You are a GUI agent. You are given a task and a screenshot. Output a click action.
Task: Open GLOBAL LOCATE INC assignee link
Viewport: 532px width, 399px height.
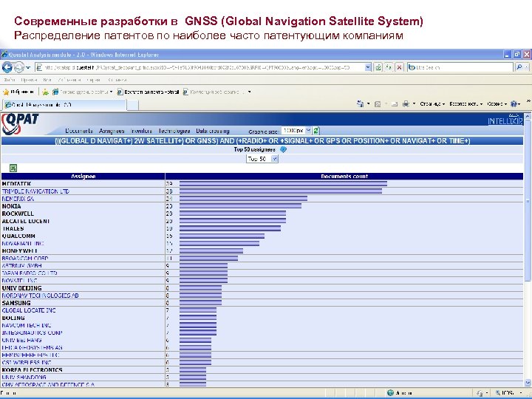click(29, 310)
